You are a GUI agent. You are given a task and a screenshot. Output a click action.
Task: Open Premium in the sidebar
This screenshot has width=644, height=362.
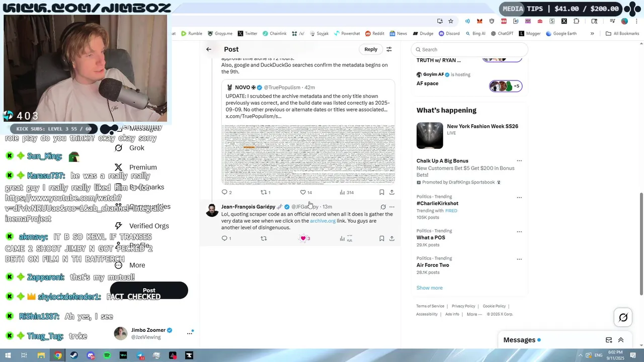[x=135, y=167]
